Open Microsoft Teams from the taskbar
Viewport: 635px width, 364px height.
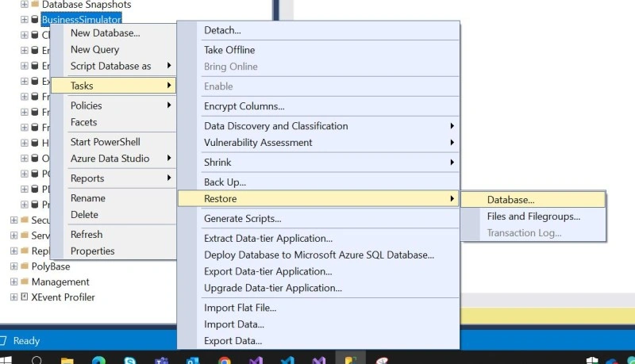(162, 360)
